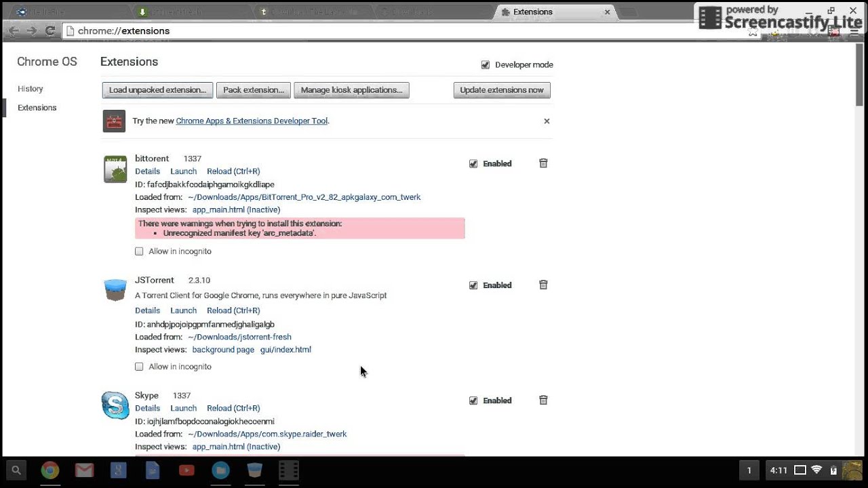
Task: Disable the bittorent extension Enabled checkbox
Action: pyautogui.click(x=473, y=163)
